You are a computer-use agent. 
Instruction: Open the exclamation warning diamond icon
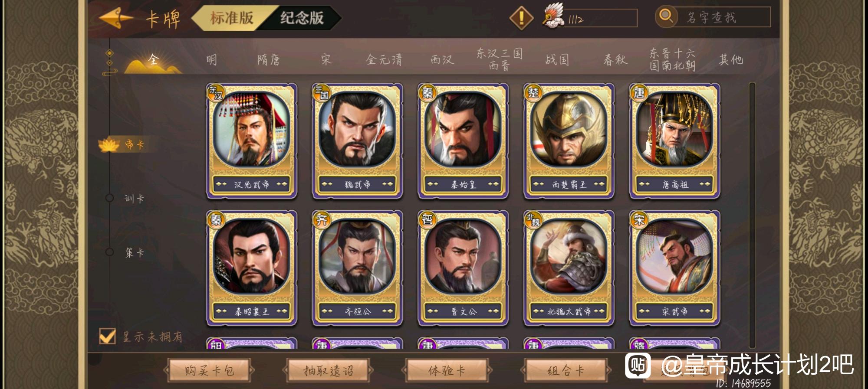click(x=521, y=18)
